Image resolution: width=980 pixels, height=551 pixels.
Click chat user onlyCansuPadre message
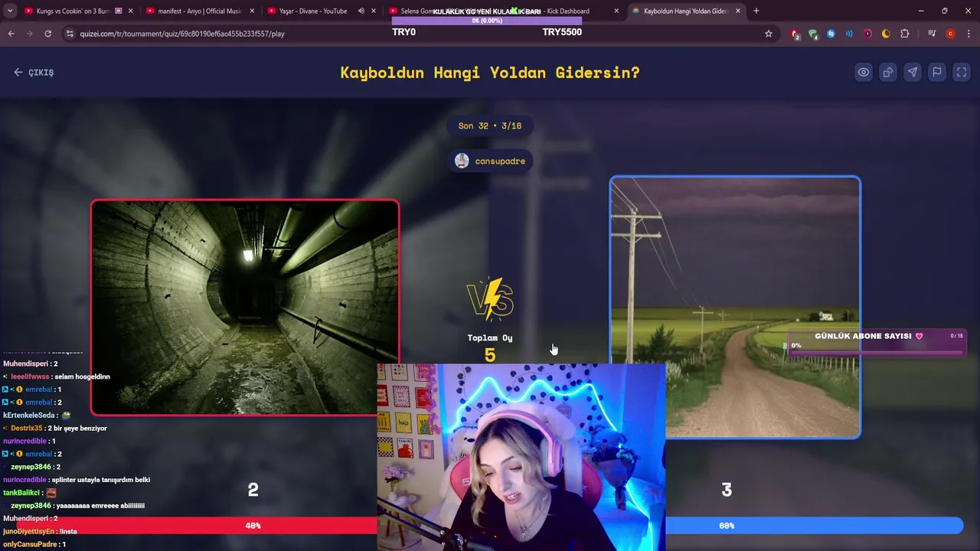(x=34, y=544)
